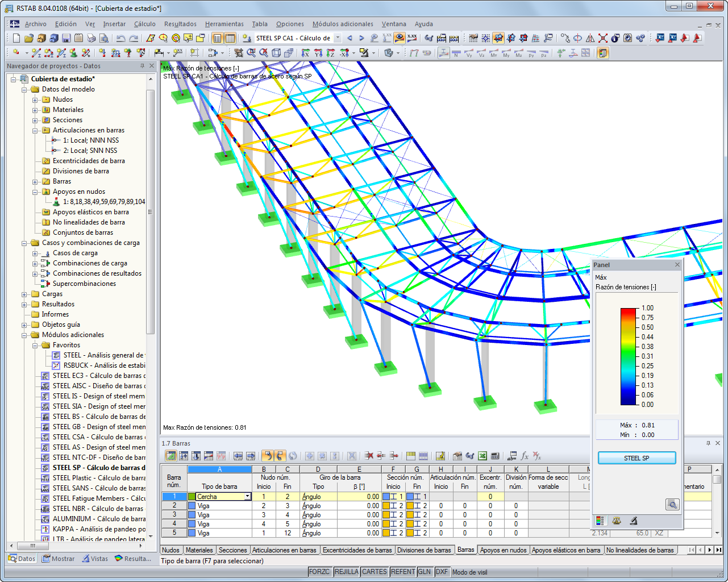Click the Cercha row green color swatch
This screenshot has width=728, height=582.
192,497
